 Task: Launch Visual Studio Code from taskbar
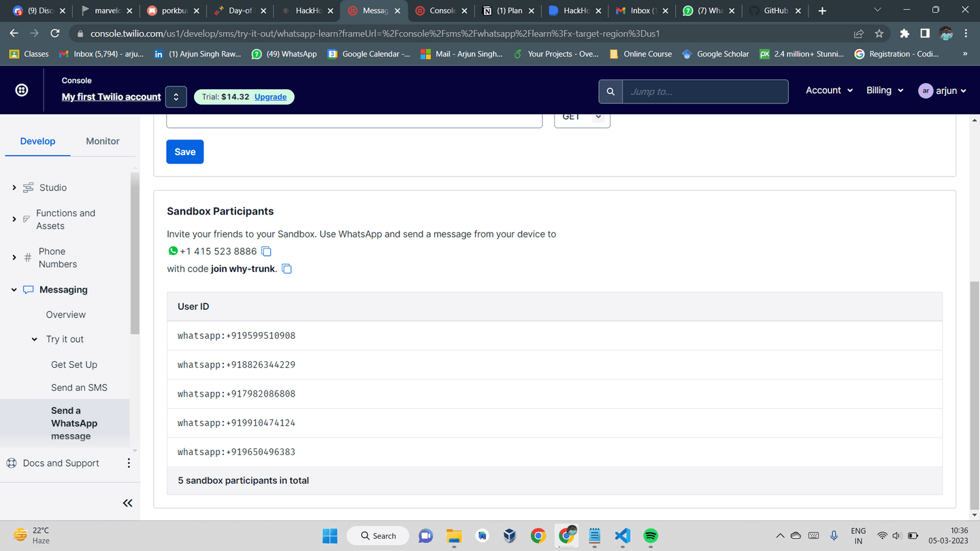tap(622, 535)
